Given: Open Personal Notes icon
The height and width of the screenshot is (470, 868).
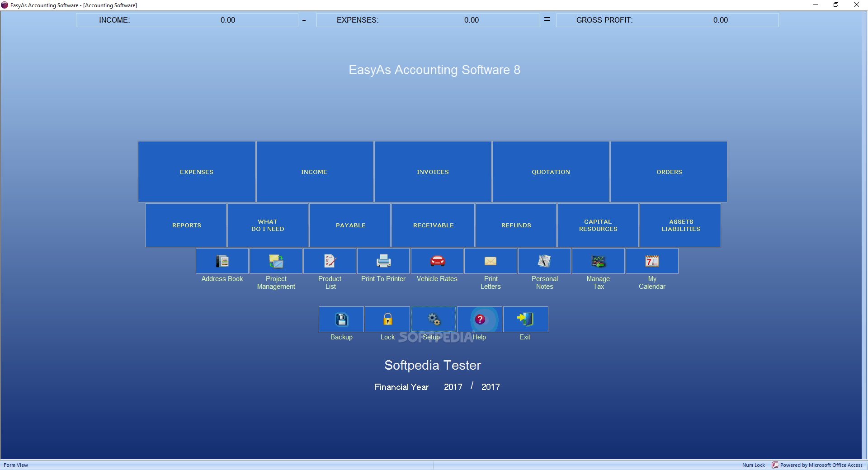Looking at the screenshot, I should click(544, 261).
